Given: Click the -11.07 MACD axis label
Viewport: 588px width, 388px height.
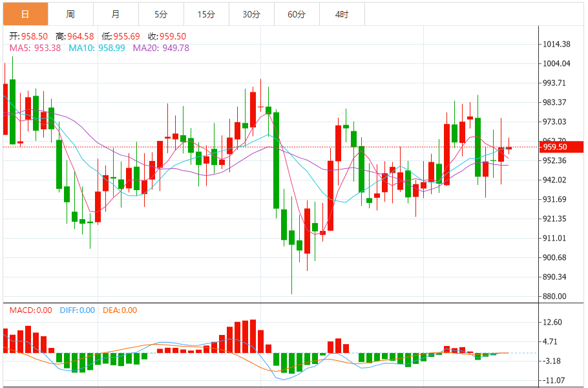Looking at the screenshot, I should click(x=554, y=380).
